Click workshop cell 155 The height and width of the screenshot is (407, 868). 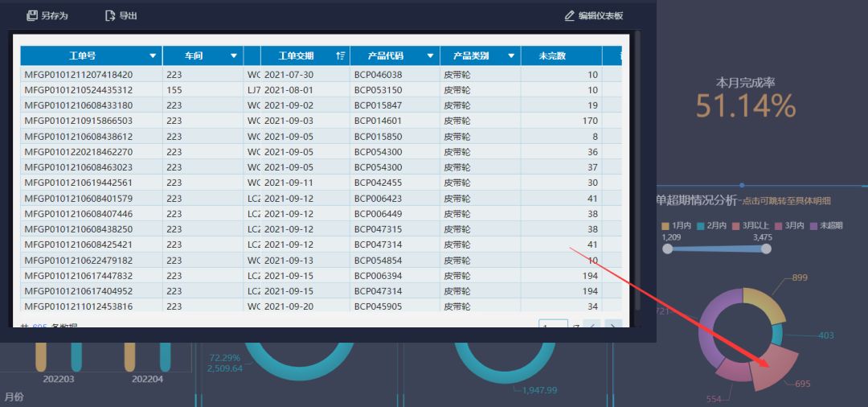pyautogui.click(x=174, y=90)
